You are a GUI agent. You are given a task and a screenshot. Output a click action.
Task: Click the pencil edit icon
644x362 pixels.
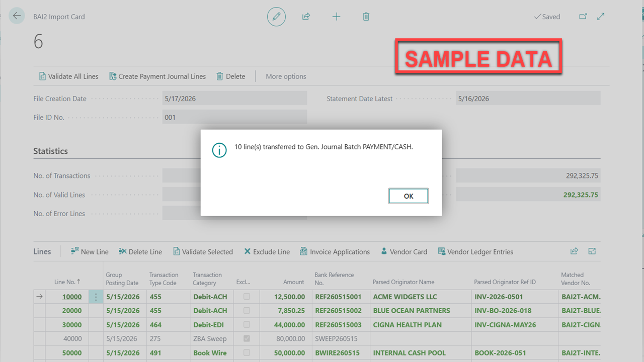pos(276,17)
